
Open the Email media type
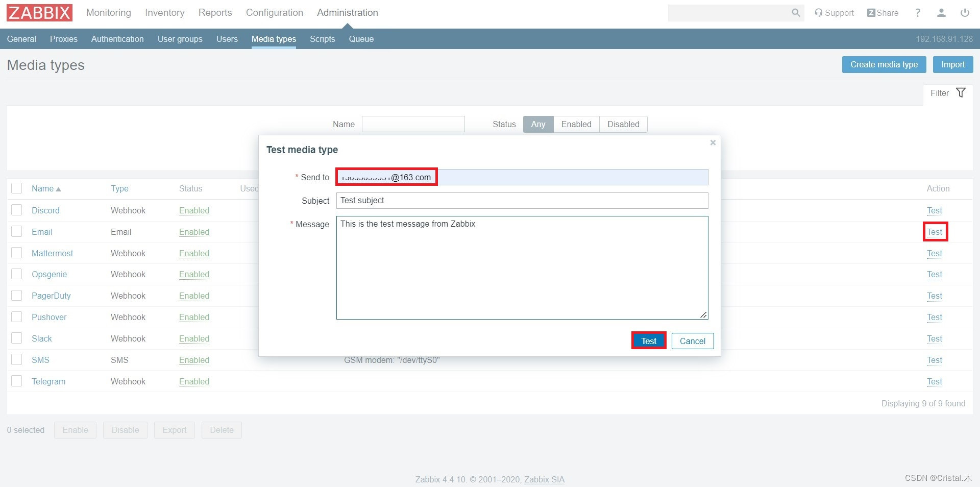(x=42, y=232)
